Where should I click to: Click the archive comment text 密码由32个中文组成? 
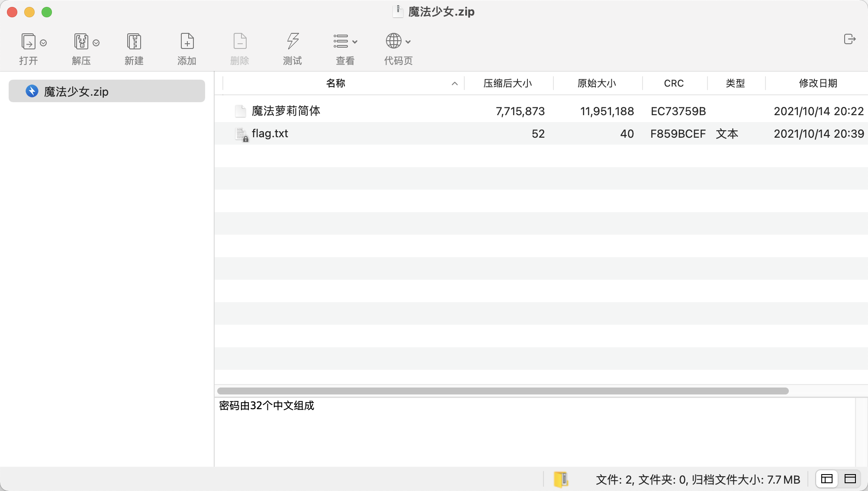click(x=267, y=406)
